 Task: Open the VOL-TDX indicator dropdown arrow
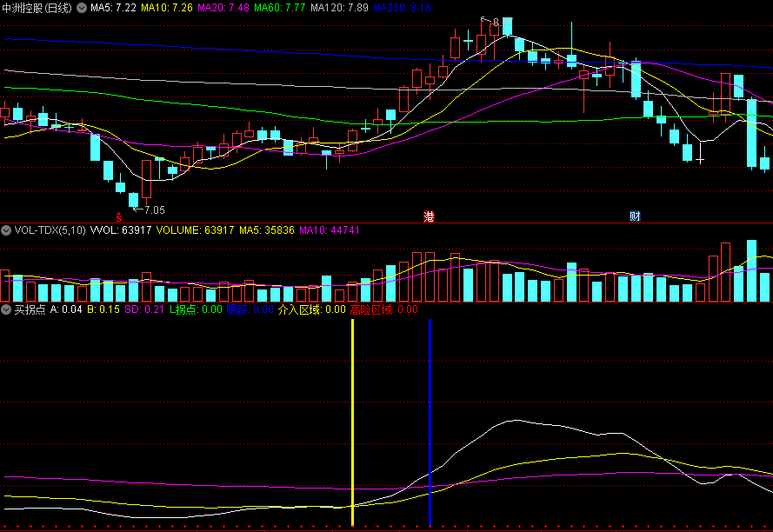(6, 230)
